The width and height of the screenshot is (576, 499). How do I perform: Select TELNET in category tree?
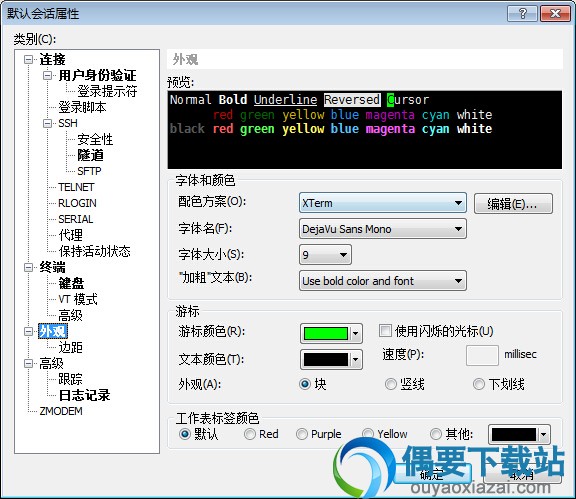(76, 187)
